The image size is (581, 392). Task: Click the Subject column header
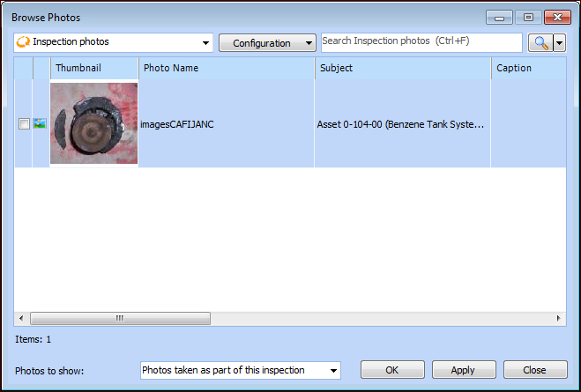[403, 68]
